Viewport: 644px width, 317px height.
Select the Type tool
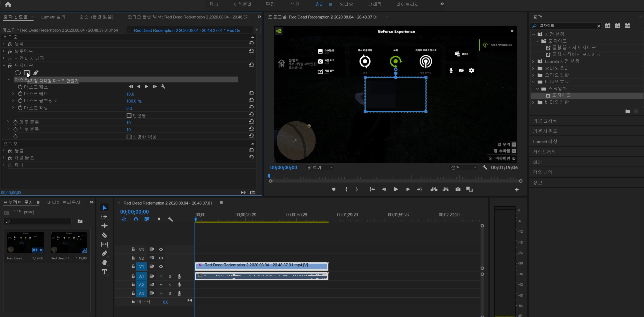(104, 272)
